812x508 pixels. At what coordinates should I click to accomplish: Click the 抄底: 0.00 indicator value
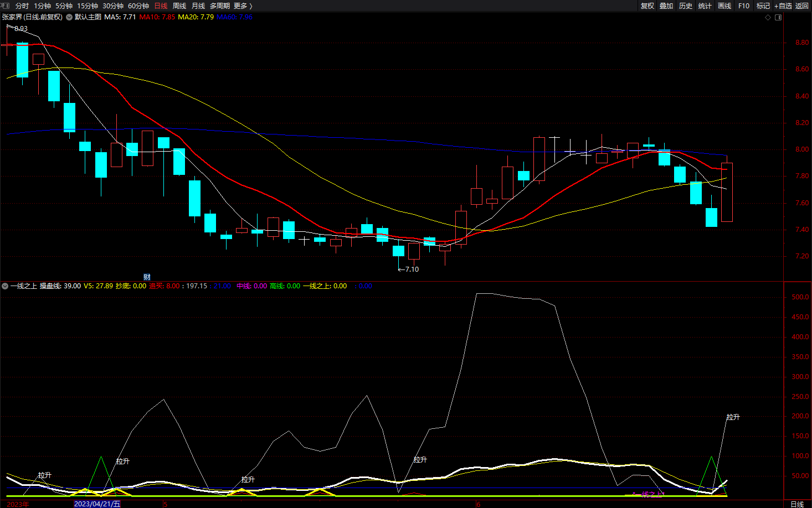[131, 286]
